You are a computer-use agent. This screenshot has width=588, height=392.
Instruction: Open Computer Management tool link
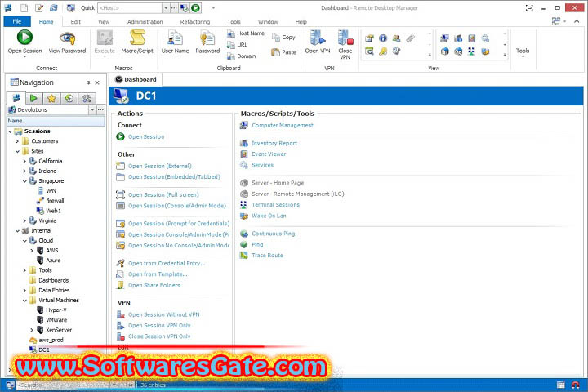click(283, 125)
